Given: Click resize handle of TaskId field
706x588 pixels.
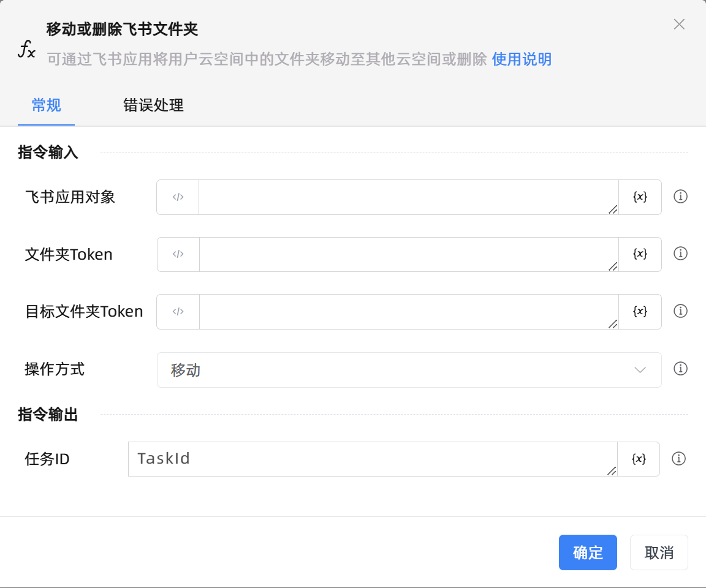Looking at the screenshot, I should tap(612, 471).
